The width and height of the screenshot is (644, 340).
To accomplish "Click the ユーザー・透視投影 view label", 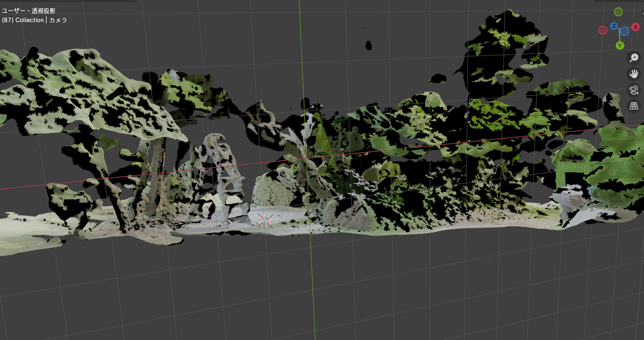I will [x=29, y=11].
